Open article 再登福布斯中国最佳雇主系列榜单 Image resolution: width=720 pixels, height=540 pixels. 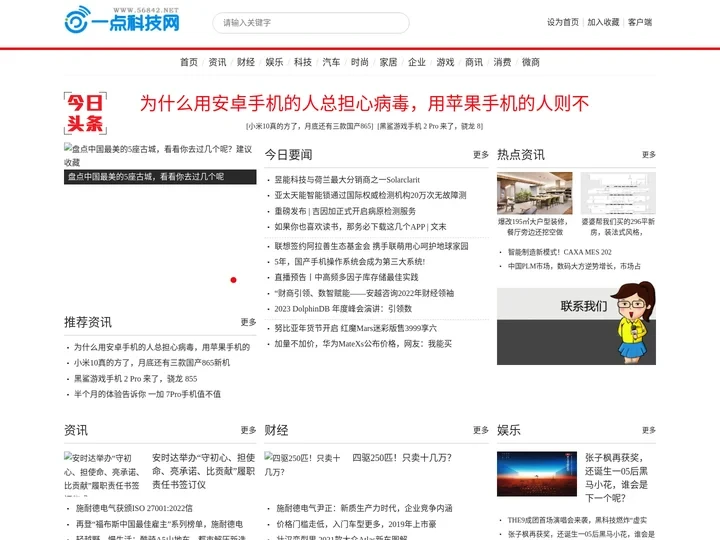click(159, 524)
